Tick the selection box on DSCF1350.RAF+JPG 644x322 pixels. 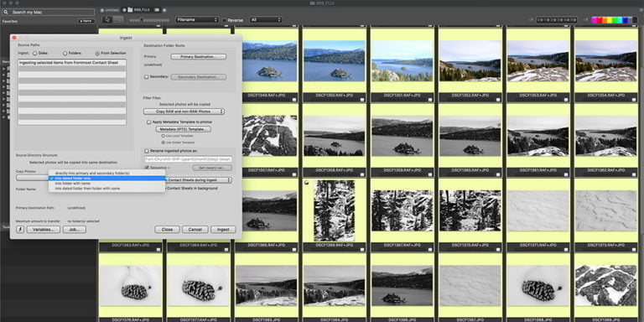click(x=362, y=99)
